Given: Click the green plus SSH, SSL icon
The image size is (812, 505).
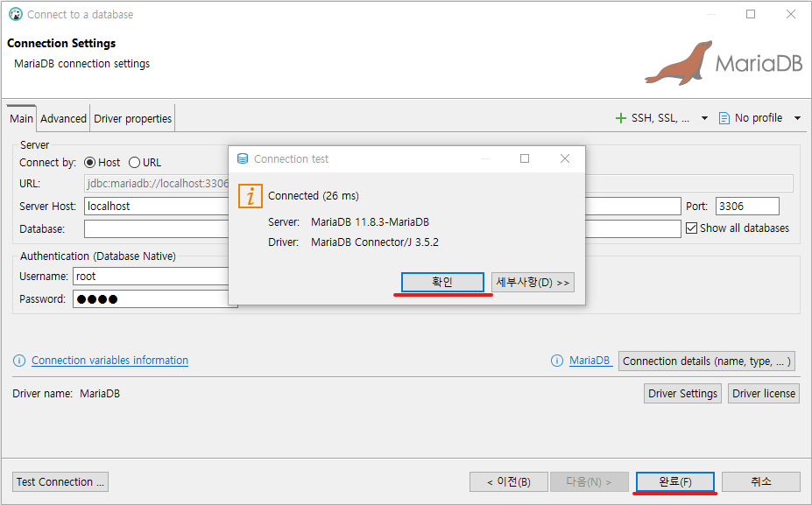Looking at the screenshot, I should point(620,118).
